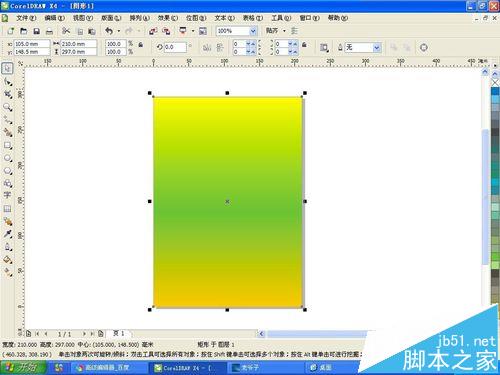Click the rotation angle field 0.0
Image resolution: width=500 pixels, height=375 pixels.
point(175,47)
